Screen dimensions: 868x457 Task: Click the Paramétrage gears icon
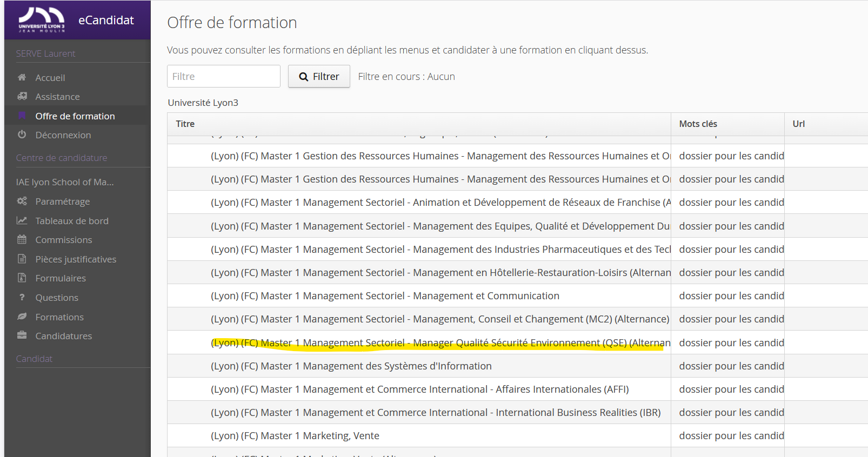point(22,201)
